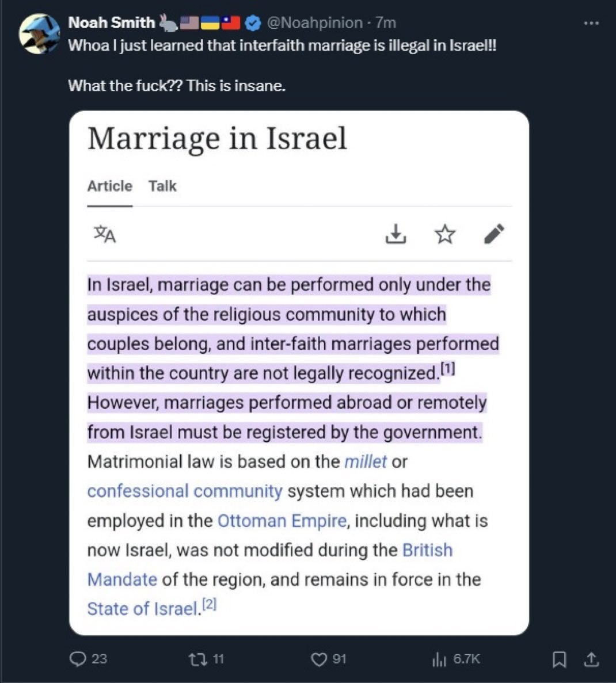
Task: Open the confessional community link
Action: pos(185,491)
